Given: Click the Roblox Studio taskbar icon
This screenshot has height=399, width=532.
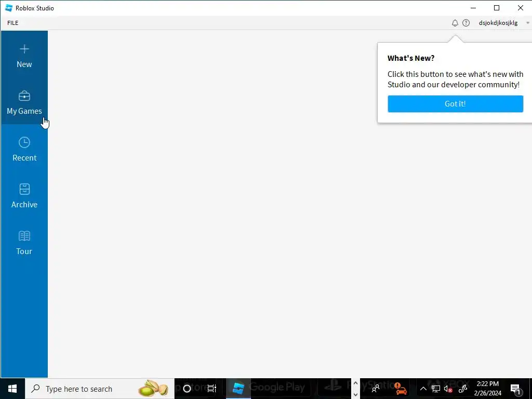Looking at the screenshot, I should click(238, 389).
